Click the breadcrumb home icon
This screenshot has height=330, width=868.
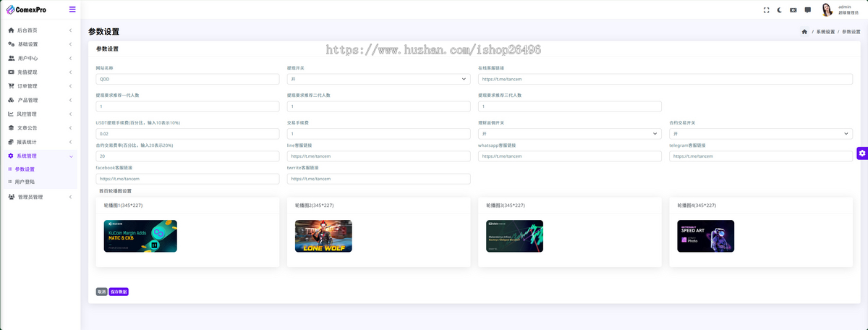[x=804, y=32]
